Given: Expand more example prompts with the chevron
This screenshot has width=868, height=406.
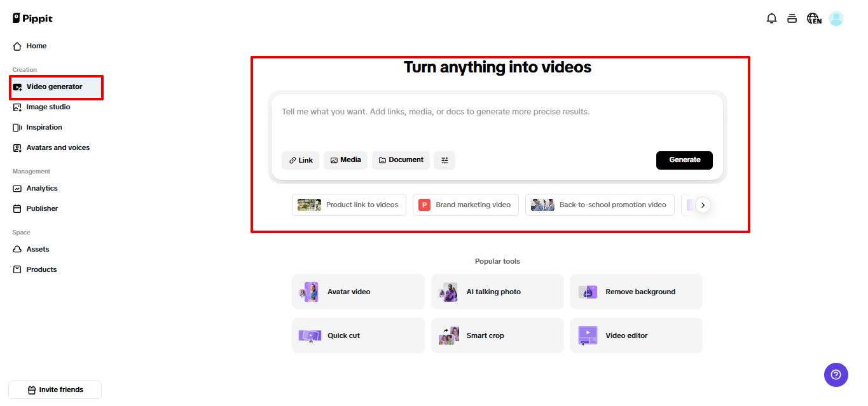Looking at the screenshot, I should (x=702, y=205).
